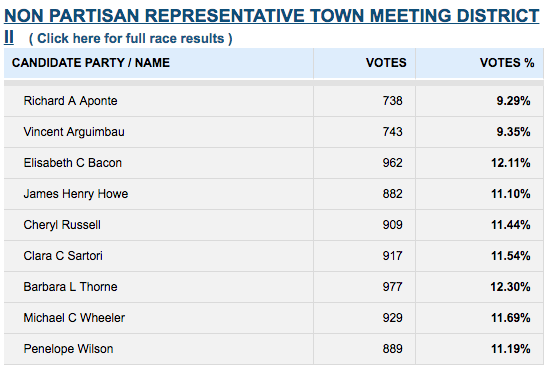
Task: Click on Barbara L Thorne
Action: coord(70,287)
